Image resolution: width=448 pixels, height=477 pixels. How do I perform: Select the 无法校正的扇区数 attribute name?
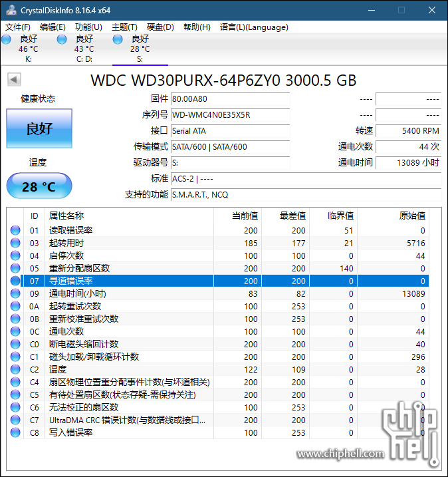pyautogui.click(x=84, y=407)
